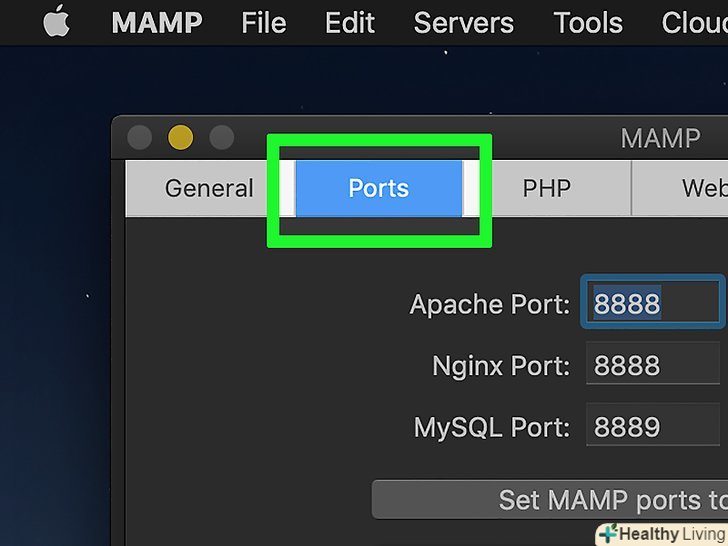Close the MAMP preferences window
The image size is (728, 546).
(x=139, y=137)
